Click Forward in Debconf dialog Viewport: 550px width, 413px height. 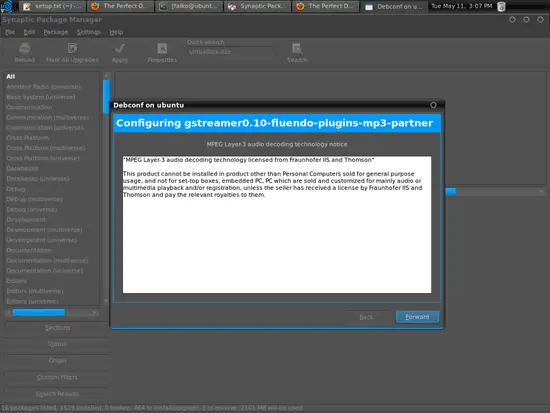(x=417, y=317)
